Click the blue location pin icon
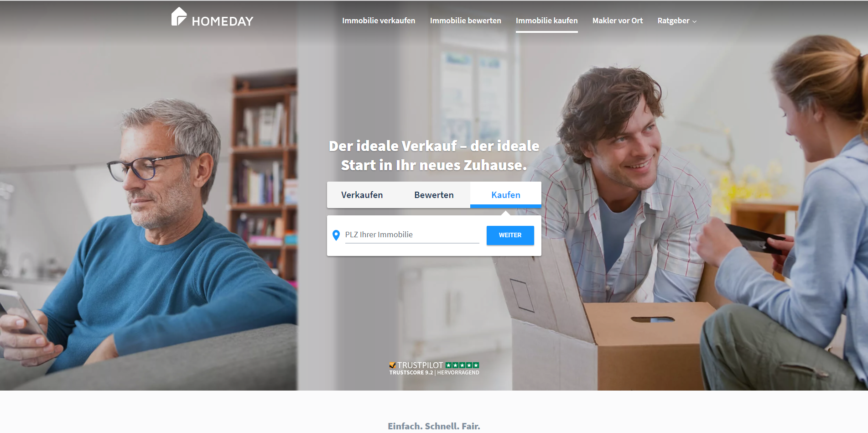Screen dimensions: 868x433 tap(336, 235)
